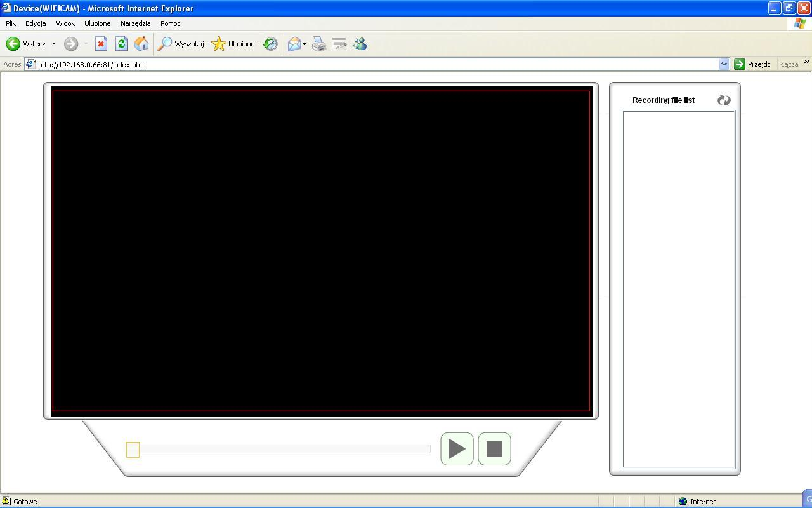
Task: Click the page icon in address bar
Action: click(x=30, y=64)
